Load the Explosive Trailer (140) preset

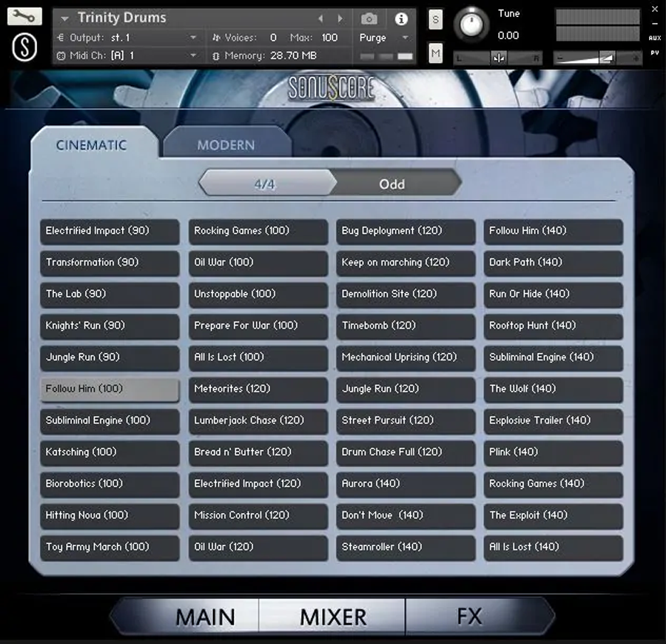pos(554,421)
